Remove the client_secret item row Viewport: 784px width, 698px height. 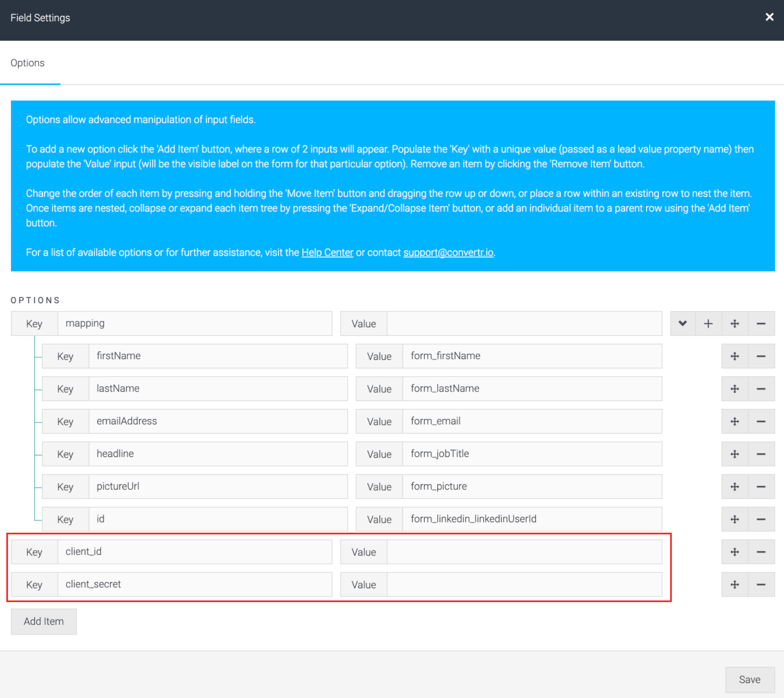click(x=761, y=584)
